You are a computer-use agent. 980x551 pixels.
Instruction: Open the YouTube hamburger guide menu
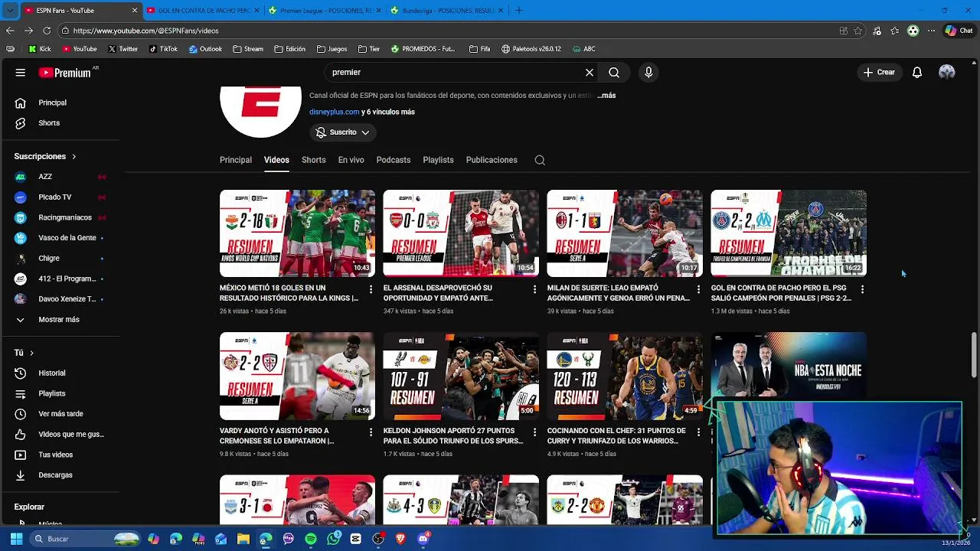point(21,73)
